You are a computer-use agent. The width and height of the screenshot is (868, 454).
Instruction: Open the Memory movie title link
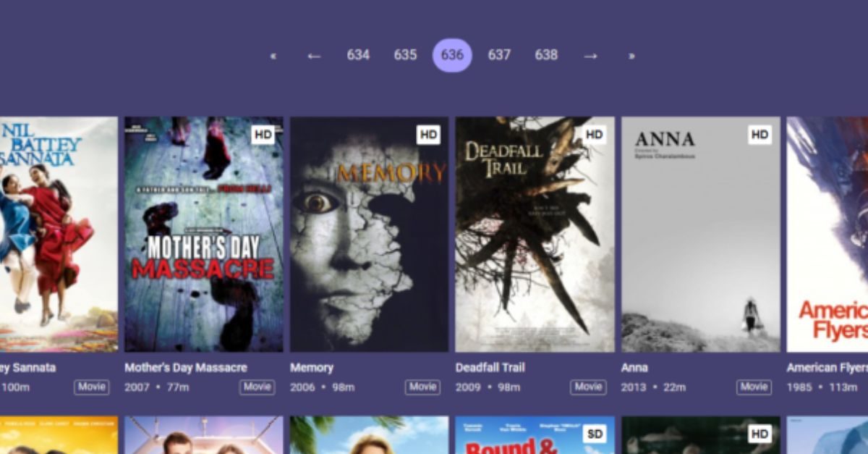(312, 367)
